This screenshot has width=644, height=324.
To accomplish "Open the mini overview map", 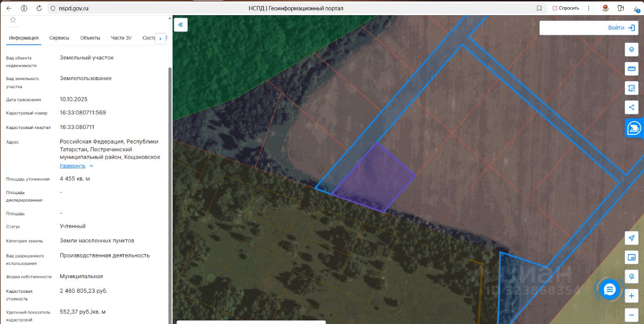I will (x=631, y=257).
